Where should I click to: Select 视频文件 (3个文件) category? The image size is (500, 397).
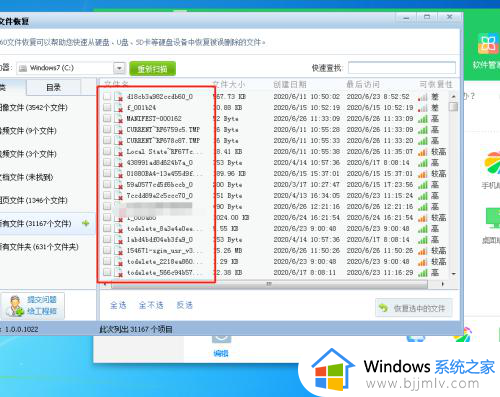point(29,154)
